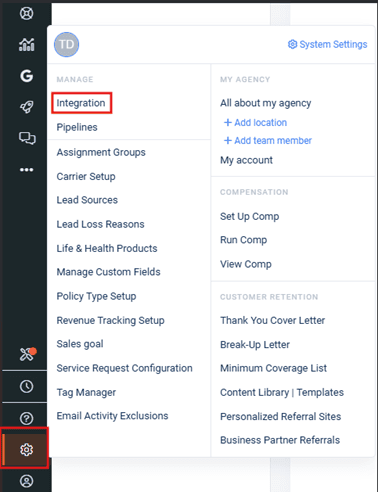
Task: Open the Google G icon
Action: (x=26, y=76)
